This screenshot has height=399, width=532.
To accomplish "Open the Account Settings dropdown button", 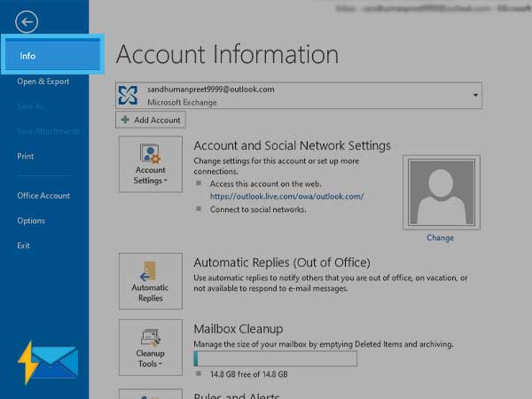I will (x=151, y=164).
